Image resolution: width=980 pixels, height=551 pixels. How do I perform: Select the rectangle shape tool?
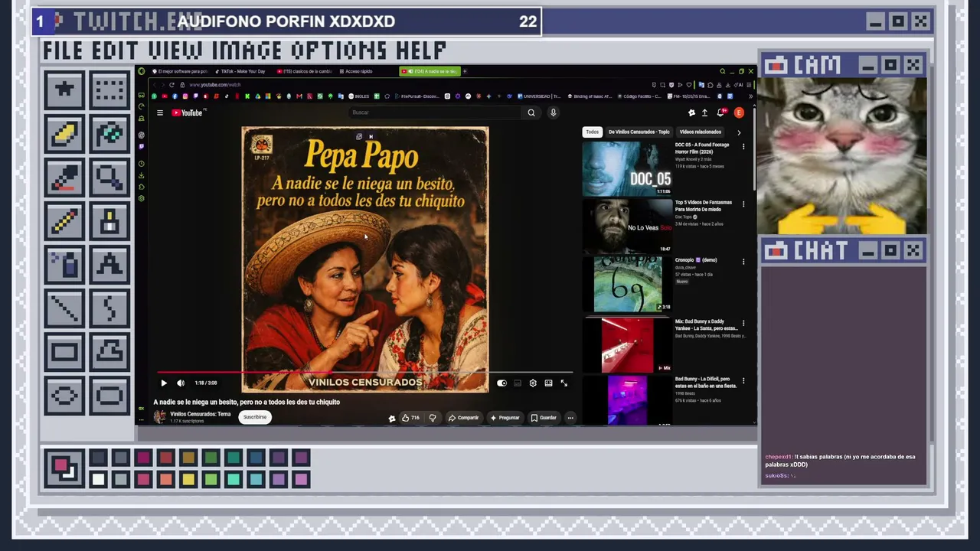click(64, 353)
